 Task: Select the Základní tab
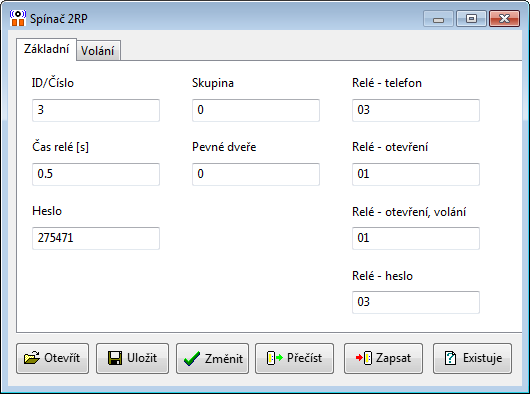coord(46,49)
